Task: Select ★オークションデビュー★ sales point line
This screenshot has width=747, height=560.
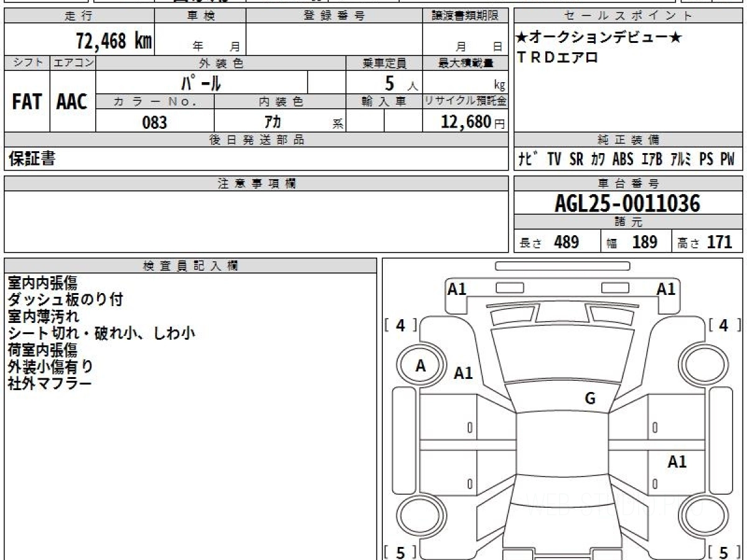Action: click(x=599, y=37)
